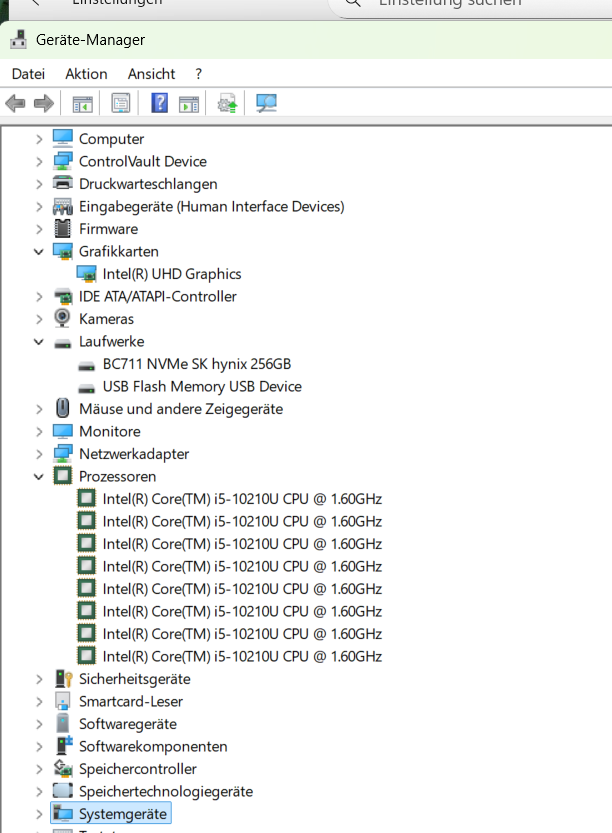Expand the Speichertechnologiegeräte category
Screen dimensions: 612x833
pos(39,792)
